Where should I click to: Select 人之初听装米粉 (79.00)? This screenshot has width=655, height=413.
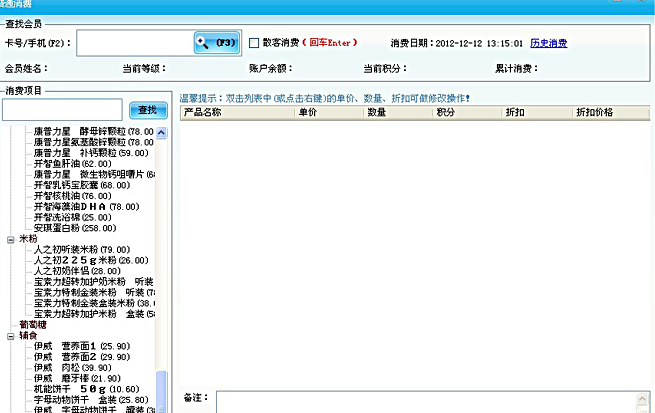pos(82,250)
